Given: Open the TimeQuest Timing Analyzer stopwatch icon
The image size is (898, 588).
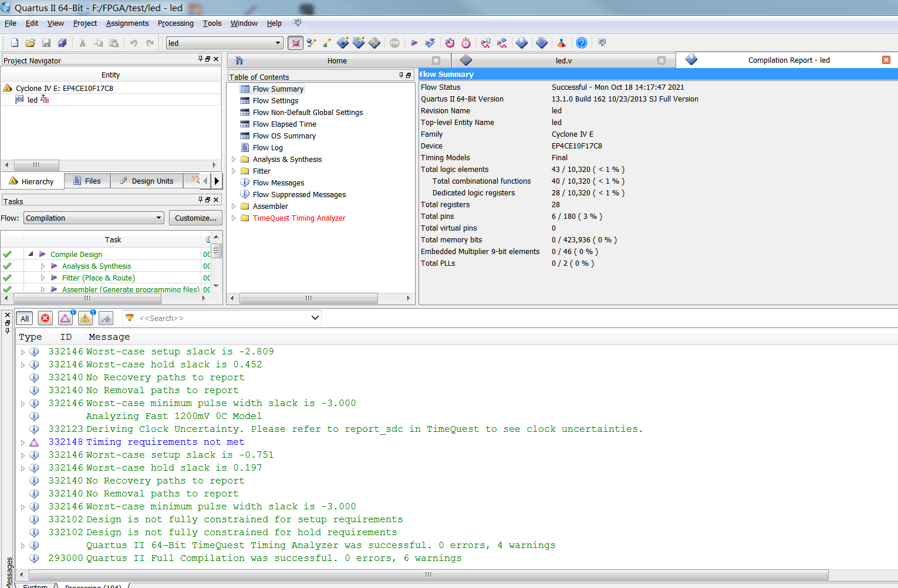Looking at the screenshot, I should 465,43.
